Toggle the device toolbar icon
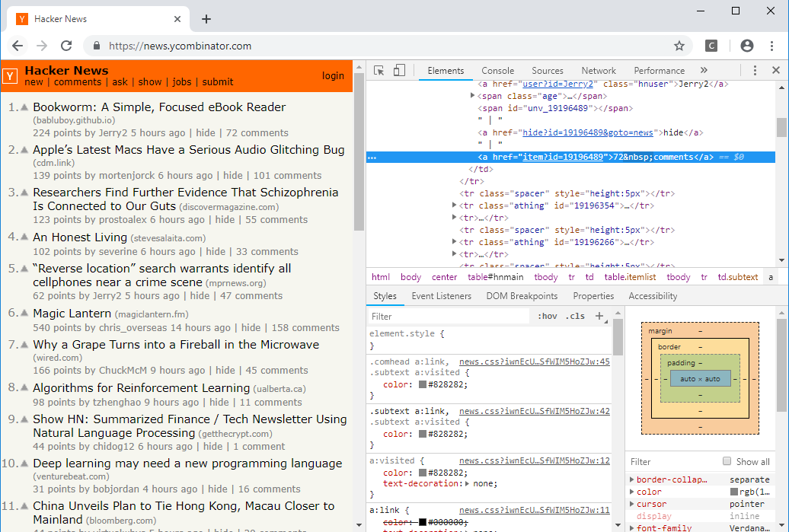This screenshot has width=789, height=532. coord(397,70)
